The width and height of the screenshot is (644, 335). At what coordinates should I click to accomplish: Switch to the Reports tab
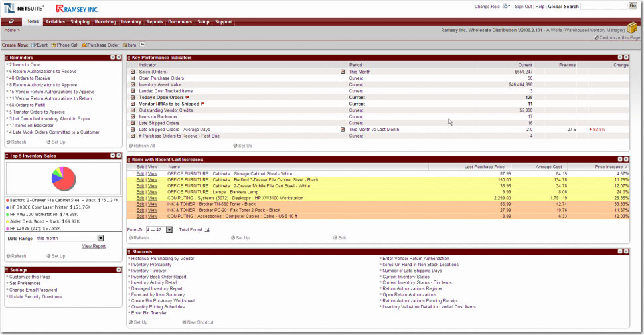click(155, 22)
